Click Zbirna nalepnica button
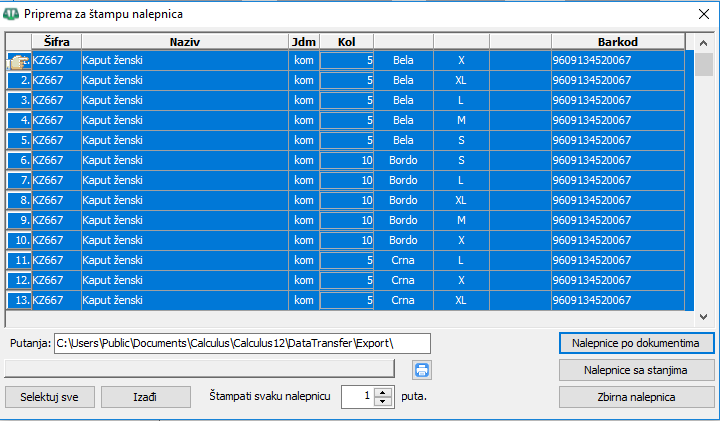Screen dimensions: 720x421 click(636, 397)
